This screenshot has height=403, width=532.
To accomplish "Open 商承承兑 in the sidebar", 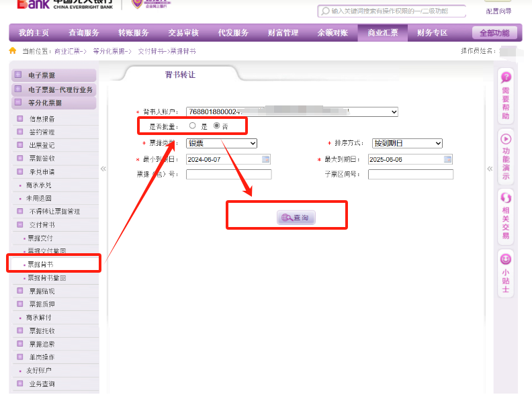I will (x=39, y=185).
